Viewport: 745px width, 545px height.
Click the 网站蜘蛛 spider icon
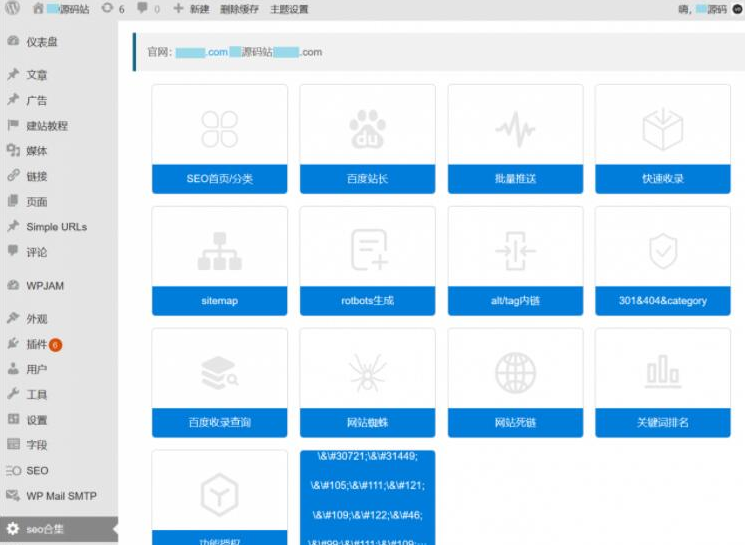pos(367,373)
